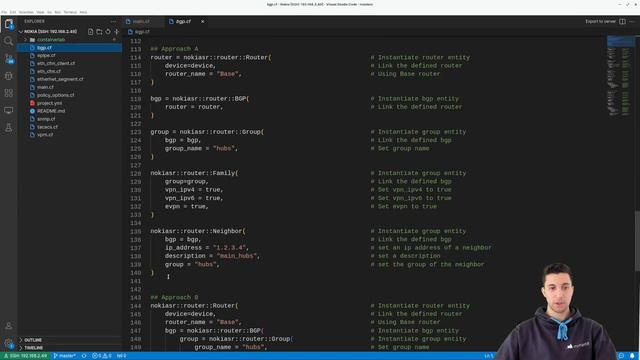Open errors and warnings count in status bar
Screen dimensions: 640x360
coord(102,356)
